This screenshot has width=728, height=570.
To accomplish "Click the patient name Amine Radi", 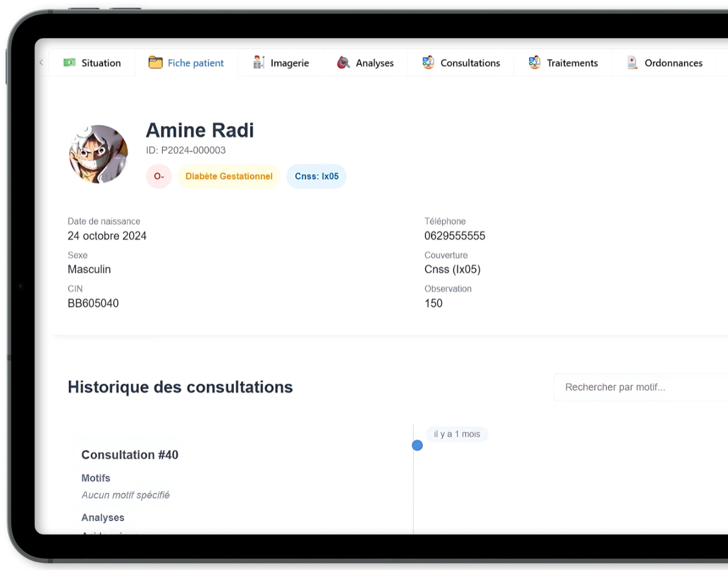I will click(200, 131).
